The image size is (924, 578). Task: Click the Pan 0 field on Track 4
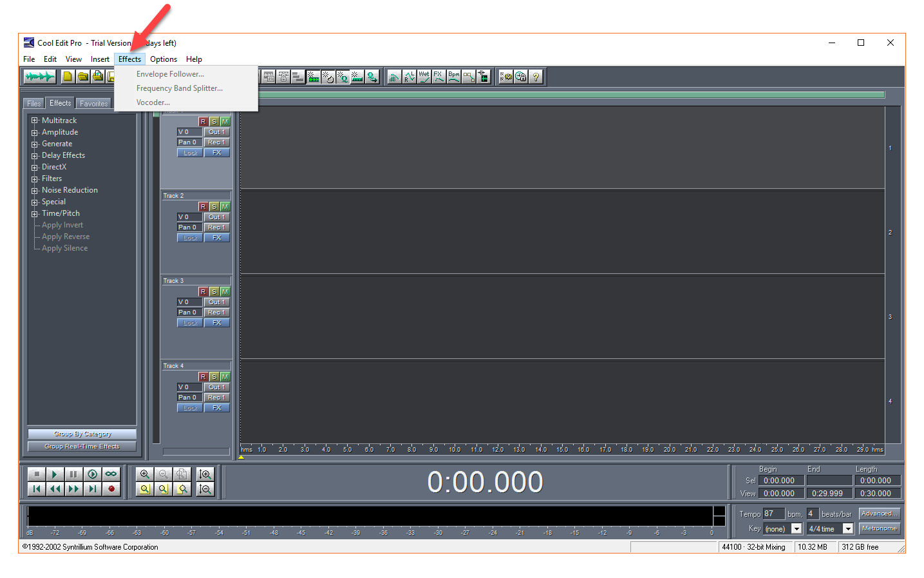tap(189, 398)
